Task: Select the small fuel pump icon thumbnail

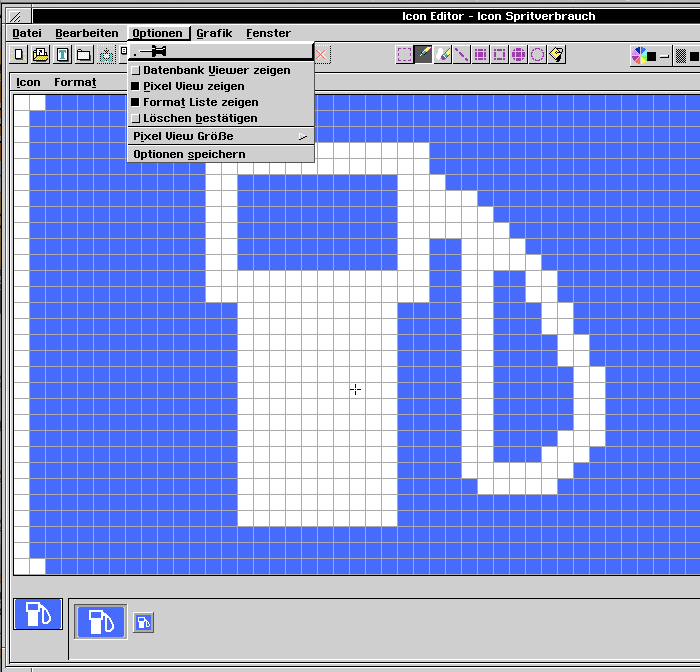Action: pos(144,624)
